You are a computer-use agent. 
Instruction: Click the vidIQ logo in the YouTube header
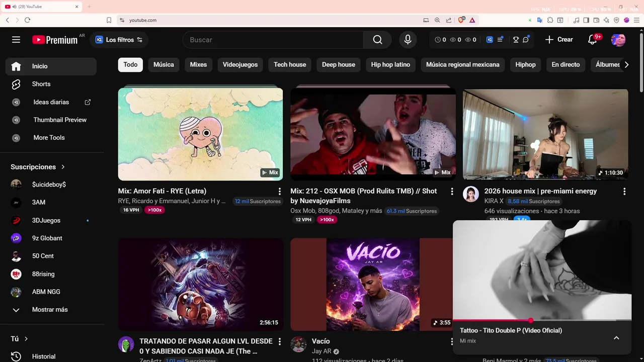pyautogui.click(x=490, y=40)
